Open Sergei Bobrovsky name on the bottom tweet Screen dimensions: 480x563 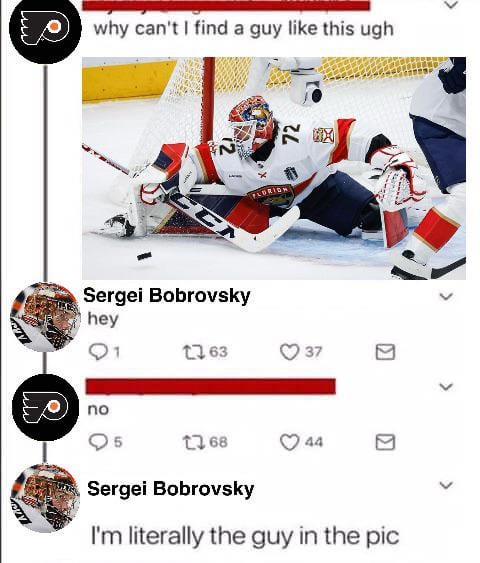[171, 489]
